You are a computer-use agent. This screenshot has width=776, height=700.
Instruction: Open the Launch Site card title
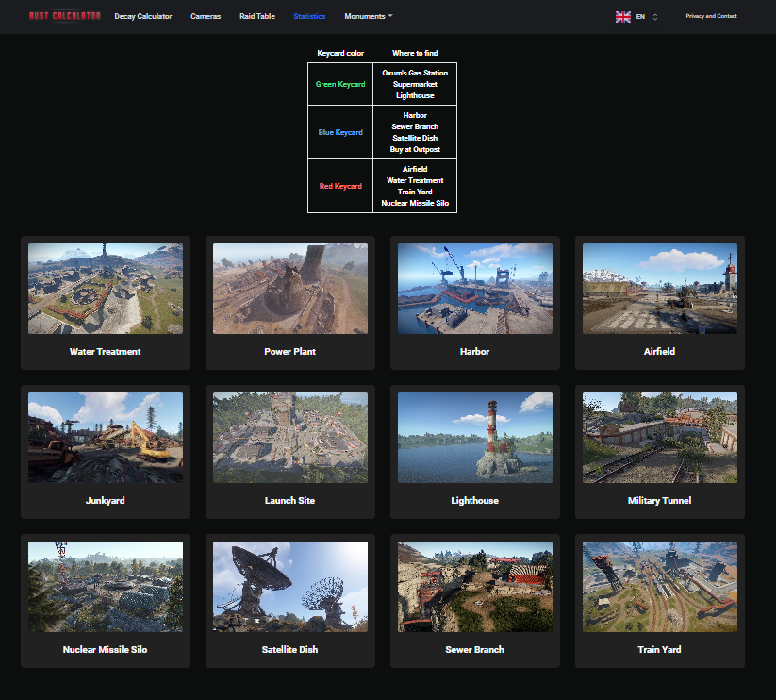click(290, 501)
